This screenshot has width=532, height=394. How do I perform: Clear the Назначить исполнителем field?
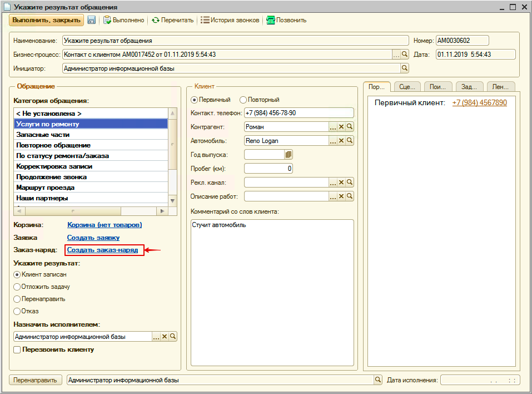165,337
